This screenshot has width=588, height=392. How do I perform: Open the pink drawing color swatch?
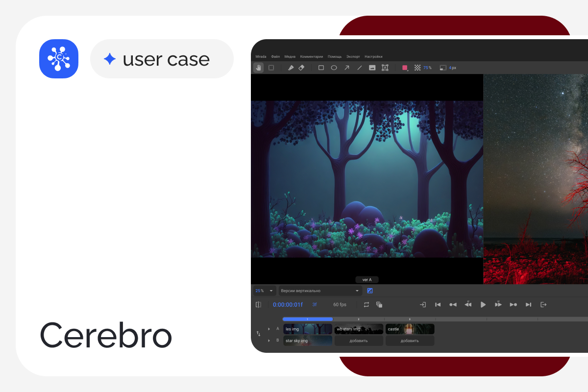coord(405,68)
